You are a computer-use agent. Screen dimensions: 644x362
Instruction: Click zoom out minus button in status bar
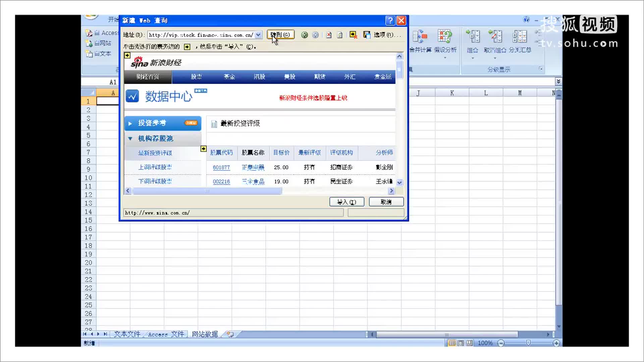click(x=501, y=343)
